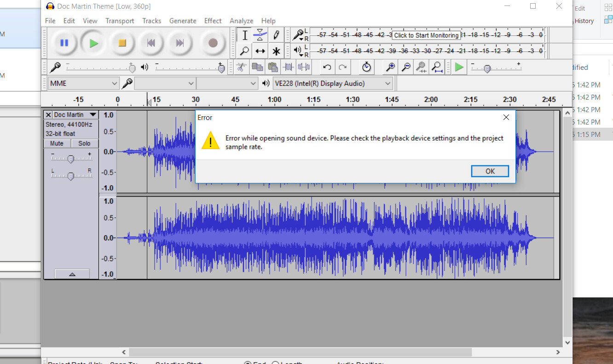Click the Copy icon in edit toolbar
The height and width of the screenshot is (364, 613).
tap(257, 67)
